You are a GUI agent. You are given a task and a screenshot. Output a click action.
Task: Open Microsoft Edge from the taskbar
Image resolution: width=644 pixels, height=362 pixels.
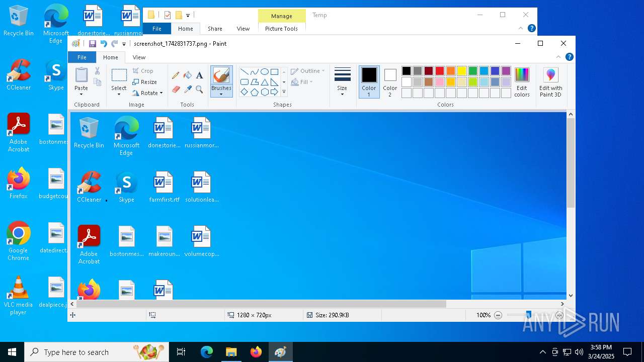click(207, 352)
